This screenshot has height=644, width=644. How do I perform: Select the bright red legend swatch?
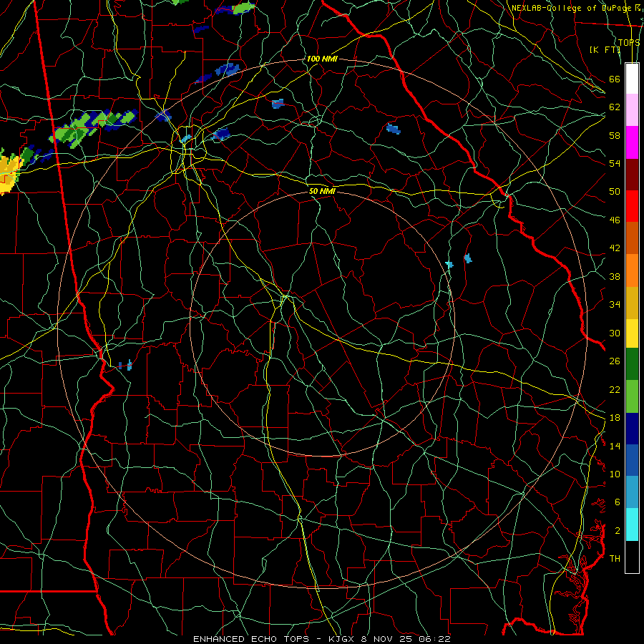click(632, 206)
